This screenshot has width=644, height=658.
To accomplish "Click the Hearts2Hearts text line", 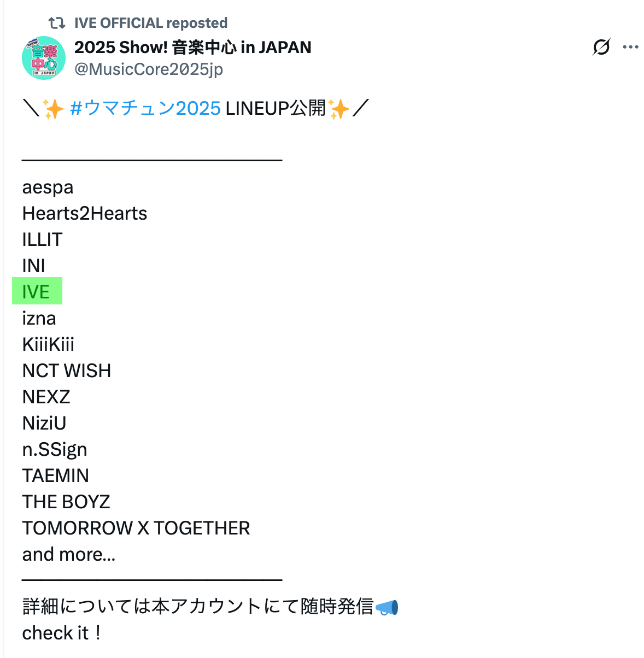I will tap(85, 213).
